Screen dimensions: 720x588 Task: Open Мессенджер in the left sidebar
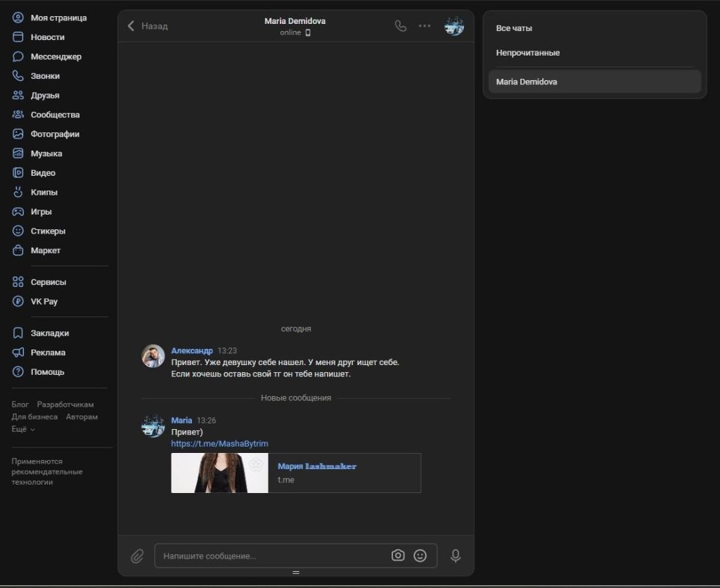[x=56, y=56]
